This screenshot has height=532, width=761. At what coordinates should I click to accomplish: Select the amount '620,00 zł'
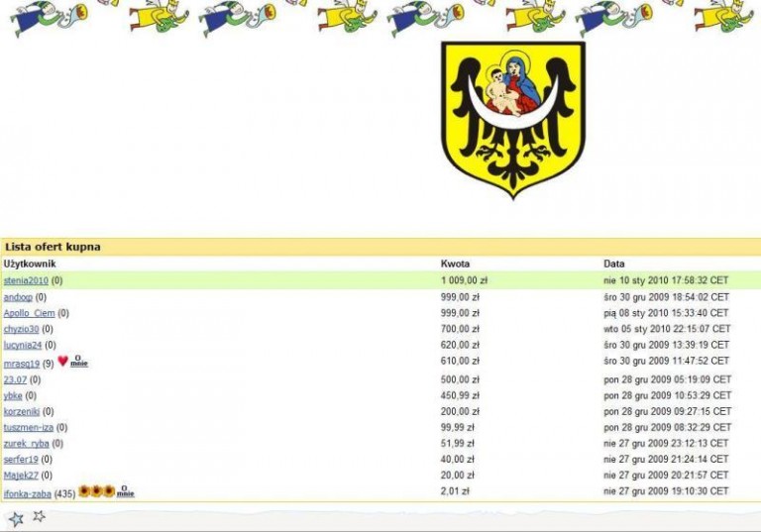coord(460,345)
